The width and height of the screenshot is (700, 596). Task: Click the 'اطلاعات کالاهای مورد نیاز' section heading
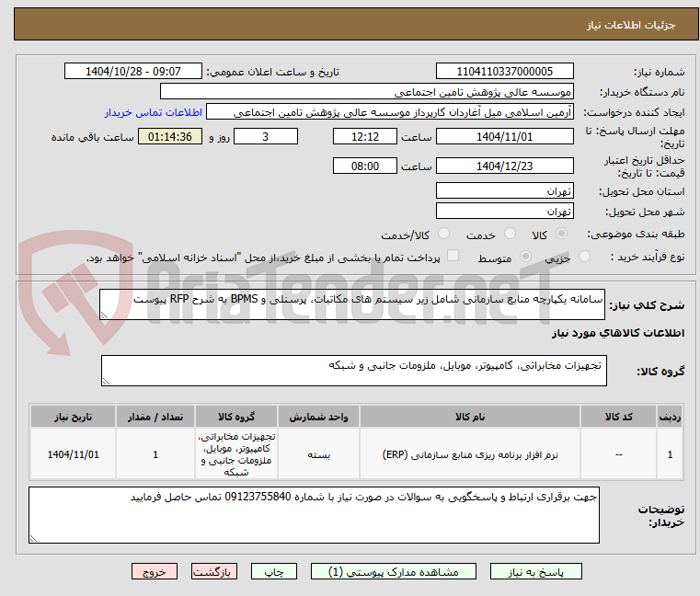tap(618, 333)
